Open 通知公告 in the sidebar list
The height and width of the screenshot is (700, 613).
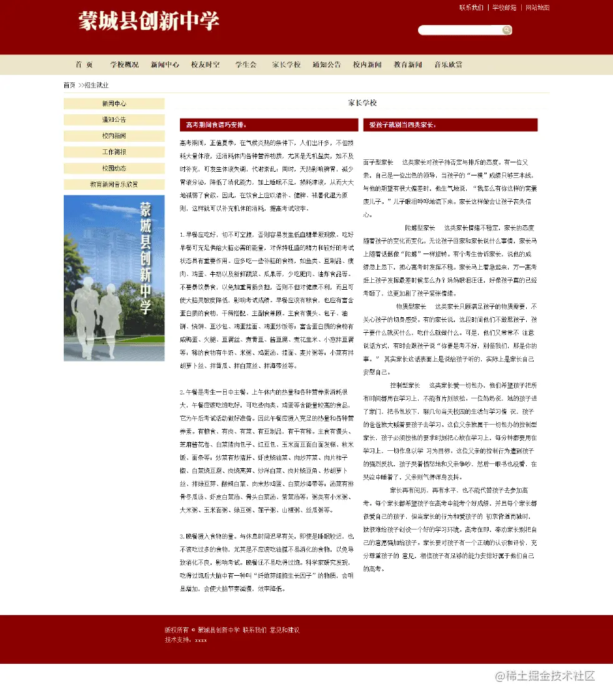click(113, 119)
